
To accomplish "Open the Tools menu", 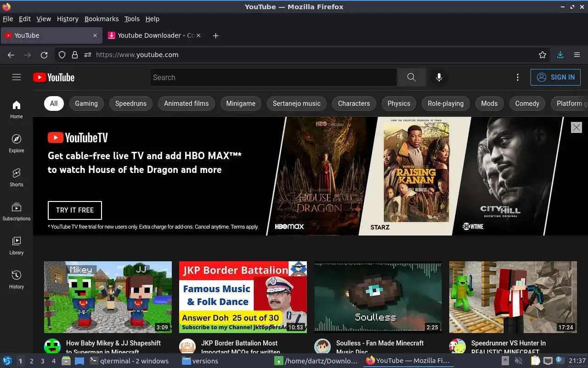I will pos(132,19).
